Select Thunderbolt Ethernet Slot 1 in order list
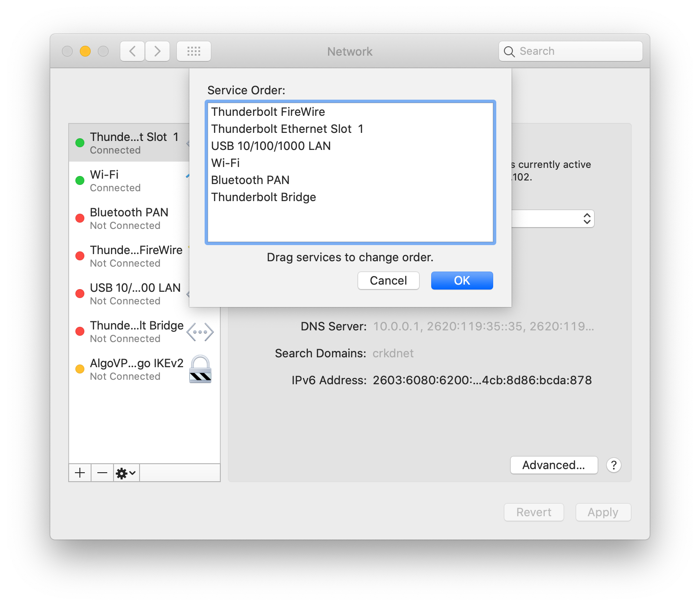 (350, 129)
